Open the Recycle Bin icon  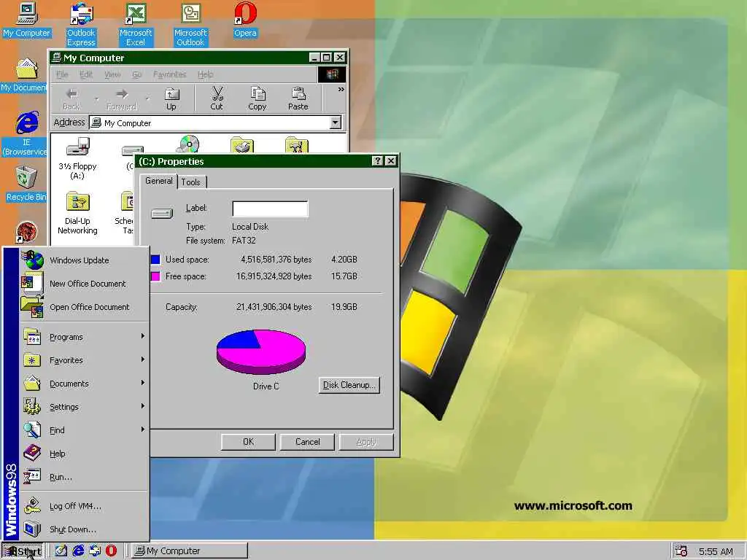tap(26, 184)
